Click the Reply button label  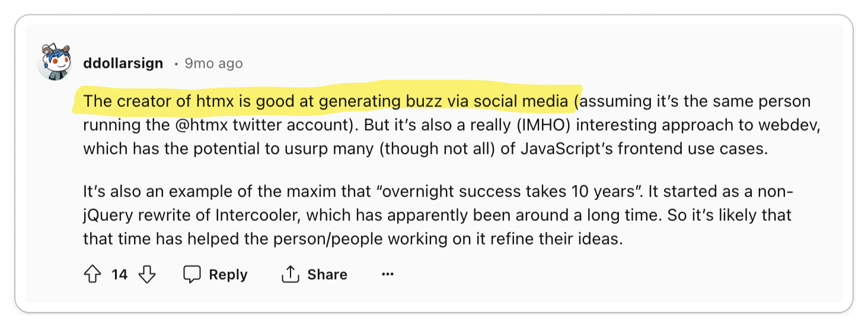(x=228, y=275)
